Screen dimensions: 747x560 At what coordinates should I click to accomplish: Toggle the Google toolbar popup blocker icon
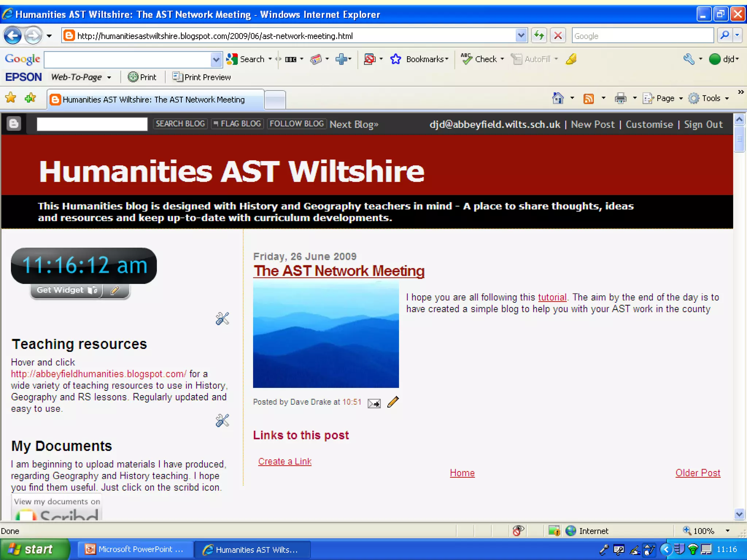click(x=369, y=59)
